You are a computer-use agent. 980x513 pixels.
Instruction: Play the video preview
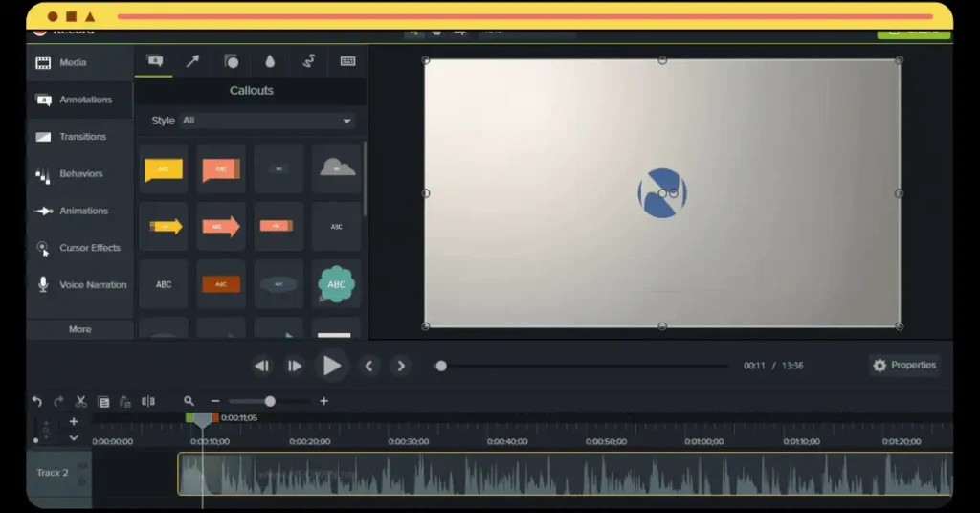[x=331, y=366]
